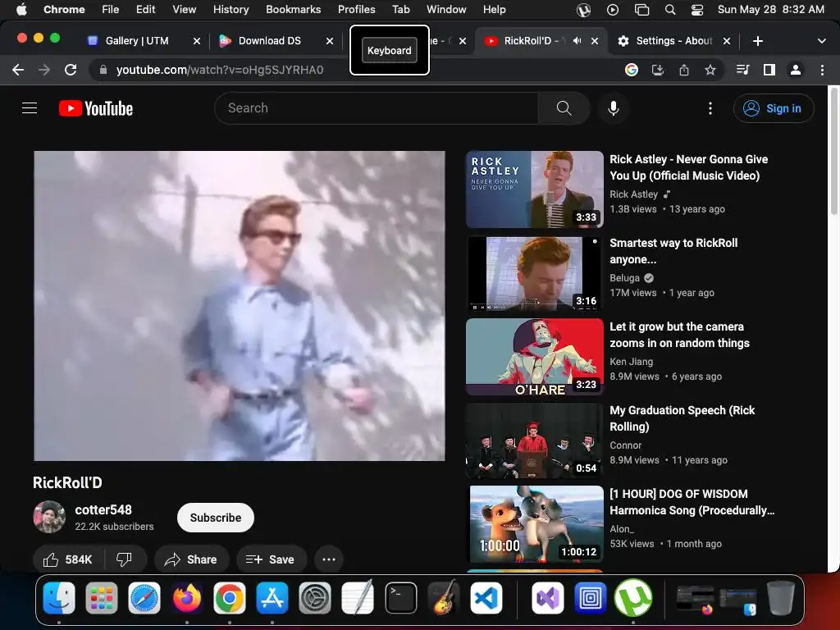Open Chrome History menu
The width and height of the screenshot is (840, 630).
pos(231,10)
